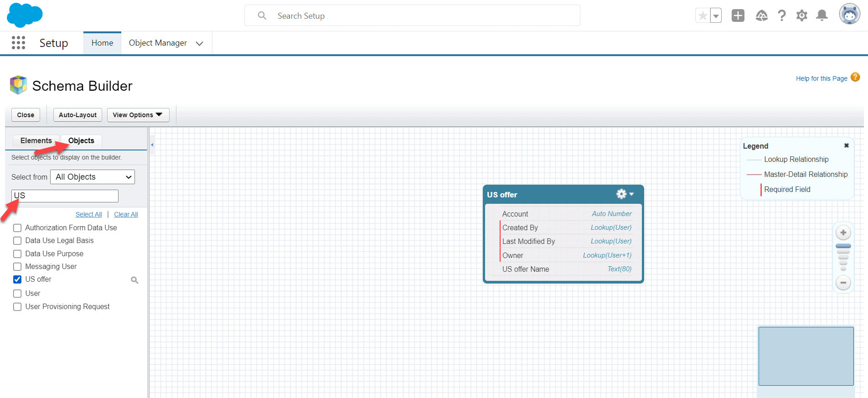Open the favorites list dropdown arrow

coord(716,16)
